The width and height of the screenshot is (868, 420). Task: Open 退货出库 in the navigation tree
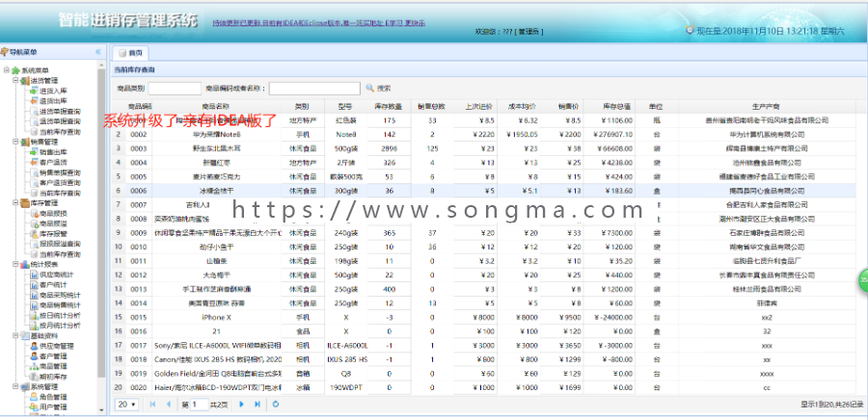(54, 100)
